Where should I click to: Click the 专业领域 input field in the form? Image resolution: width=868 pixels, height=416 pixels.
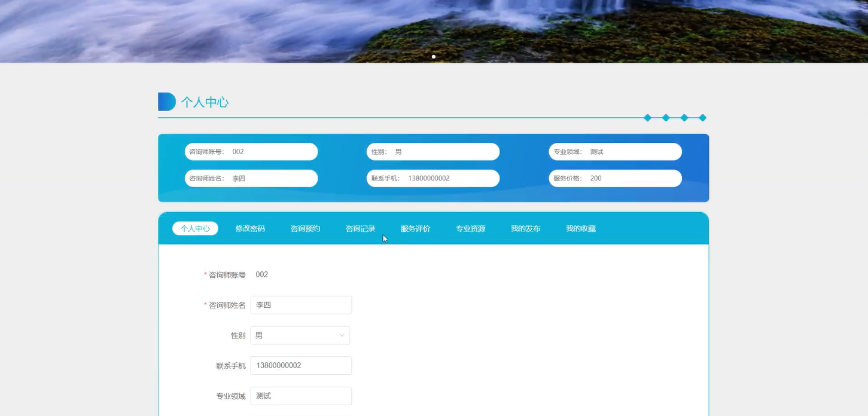click(301, 396)
